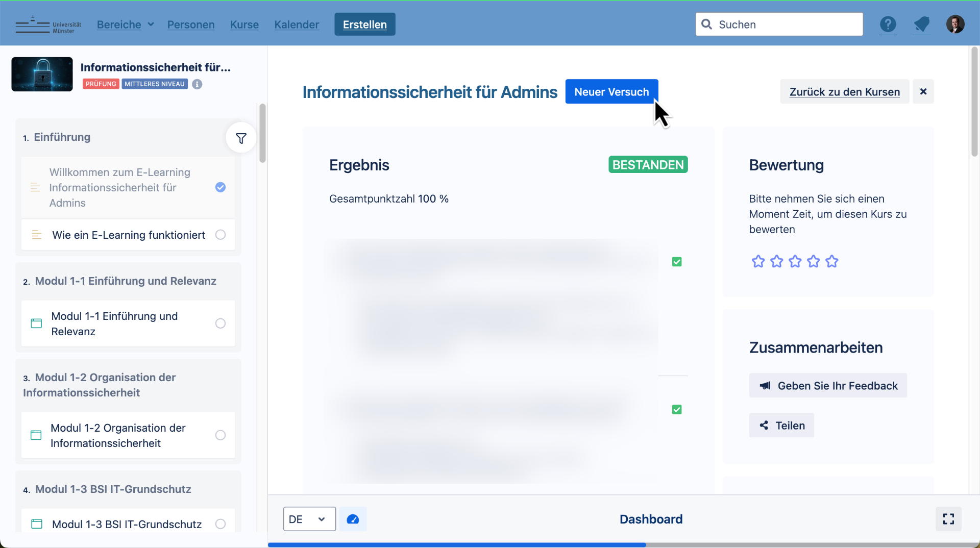980x548 pixels.
Task: Rate the course two stars
Action: pos(776,262)
